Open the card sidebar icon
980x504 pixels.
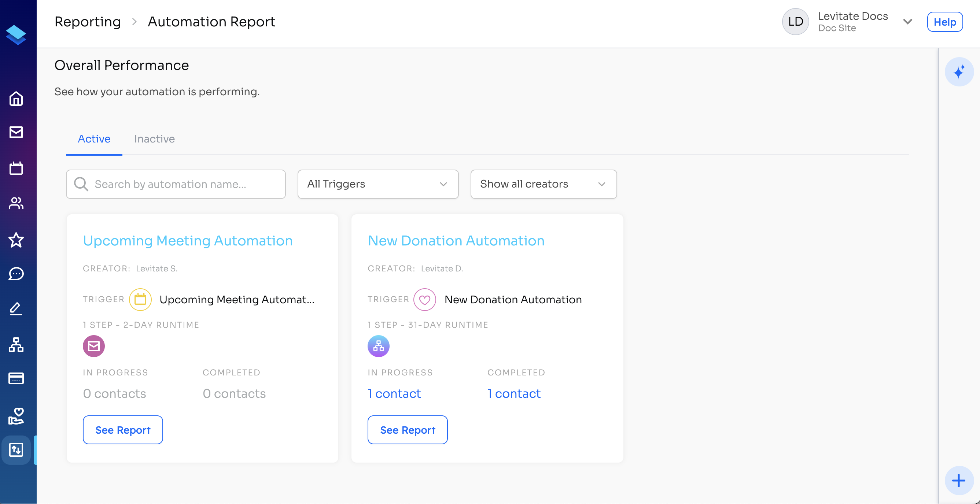pos(16,378)
